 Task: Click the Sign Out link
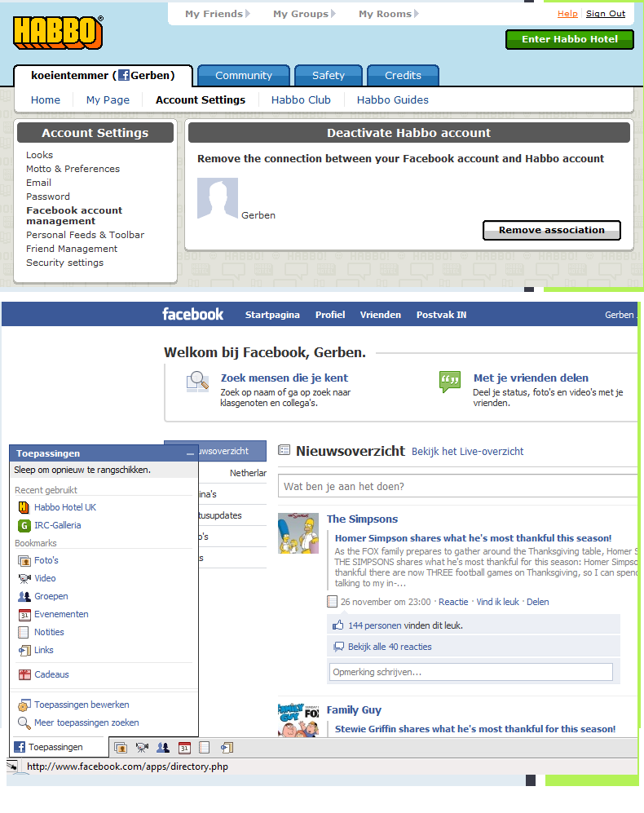click(x=606, y=14)
